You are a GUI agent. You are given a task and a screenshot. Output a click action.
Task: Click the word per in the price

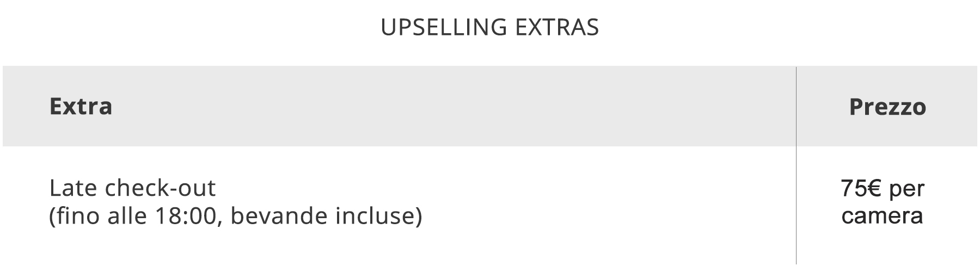[907, 190]
